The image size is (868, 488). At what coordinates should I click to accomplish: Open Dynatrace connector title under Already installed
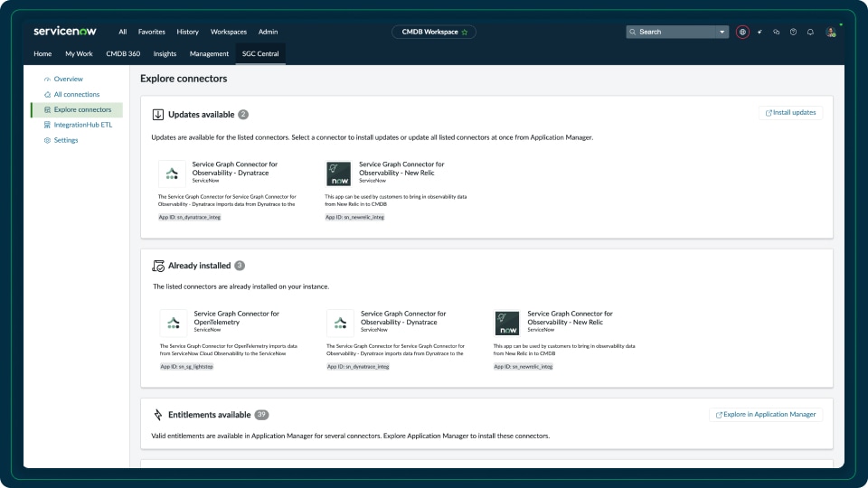(403, 317)
